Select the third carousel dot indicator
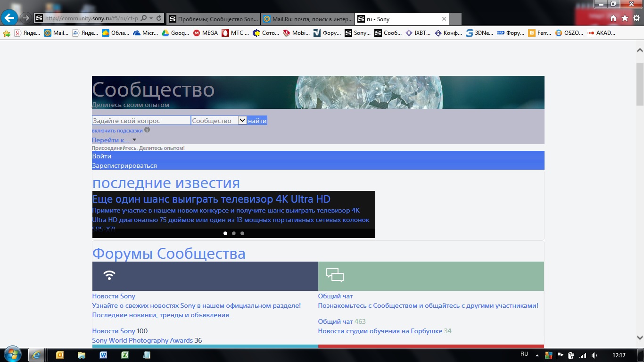644x362 pixels. (242, 233)
